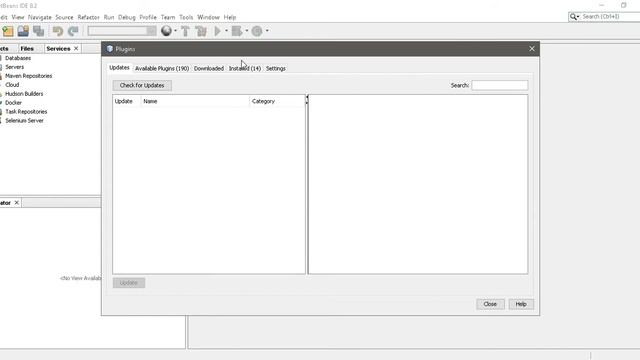Close the Plugins dialog with X
Viewport: 640px width, 360px height.
point(531,49)
